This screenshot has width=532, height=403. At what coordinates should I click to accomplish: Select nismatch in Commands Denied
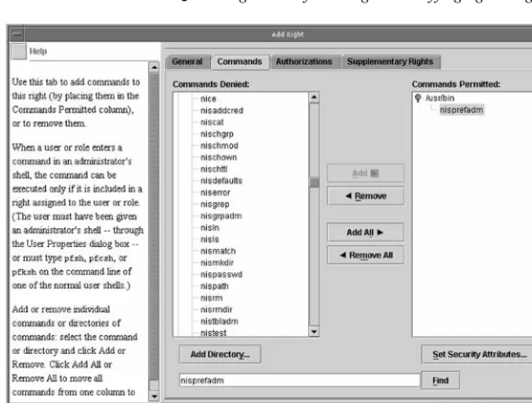(218, 251)
